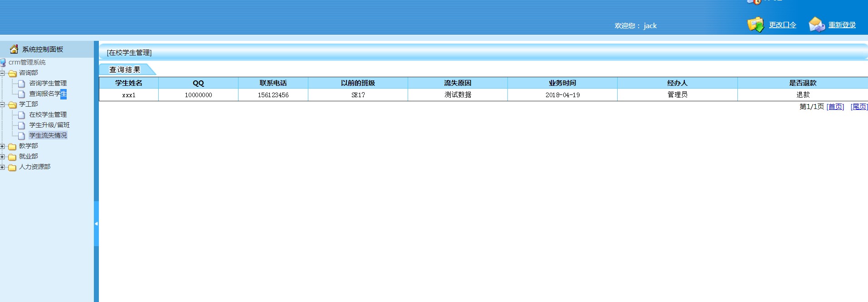The height and width of the screenshot is (302, 868).
Task: Open the 查询报名学生 tree entry
Action: click(x=48, y=94)
